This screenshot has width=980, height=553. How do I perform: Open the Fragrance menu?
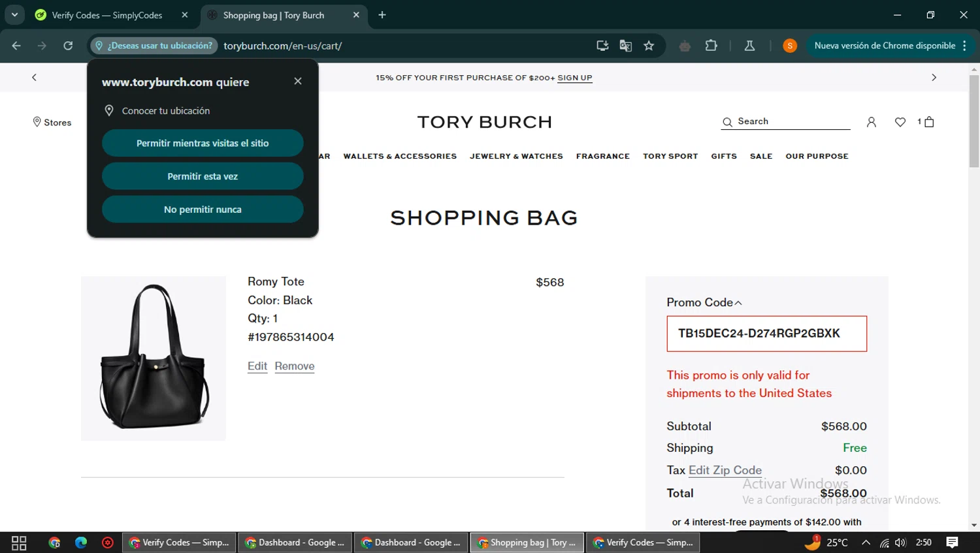tap(602, 156)
